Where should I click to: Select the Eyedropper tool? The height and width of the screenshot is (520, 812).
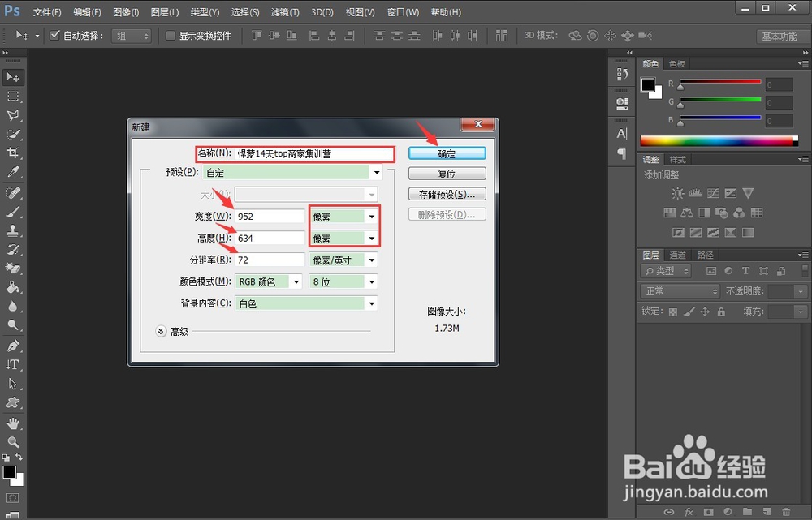13,172
